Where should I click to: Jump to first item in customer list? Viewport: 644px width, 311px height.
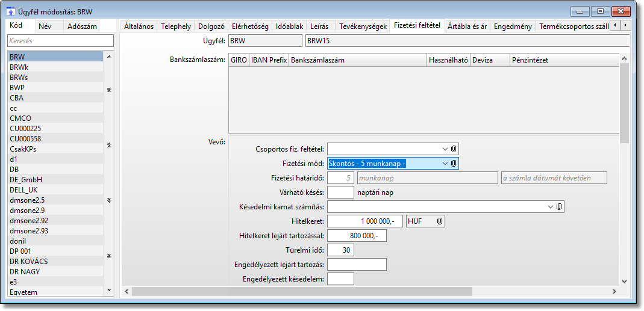point(109,90)
